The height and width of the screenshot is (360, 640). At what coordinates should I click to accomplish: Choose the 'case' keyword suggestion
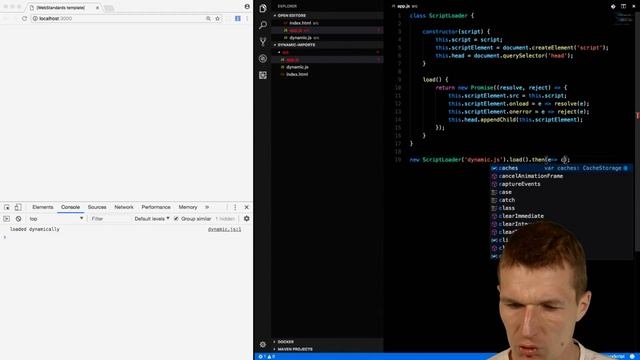562,192
